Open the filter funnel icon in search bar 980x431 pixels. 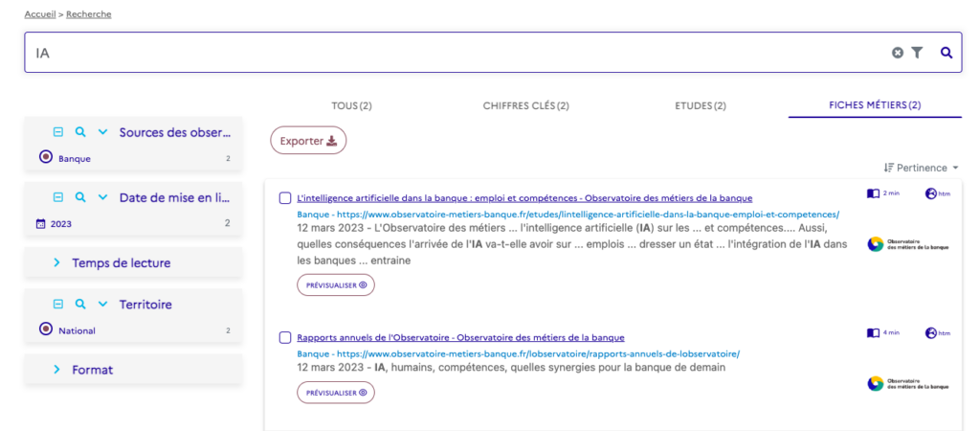click(x=916, y=54)
